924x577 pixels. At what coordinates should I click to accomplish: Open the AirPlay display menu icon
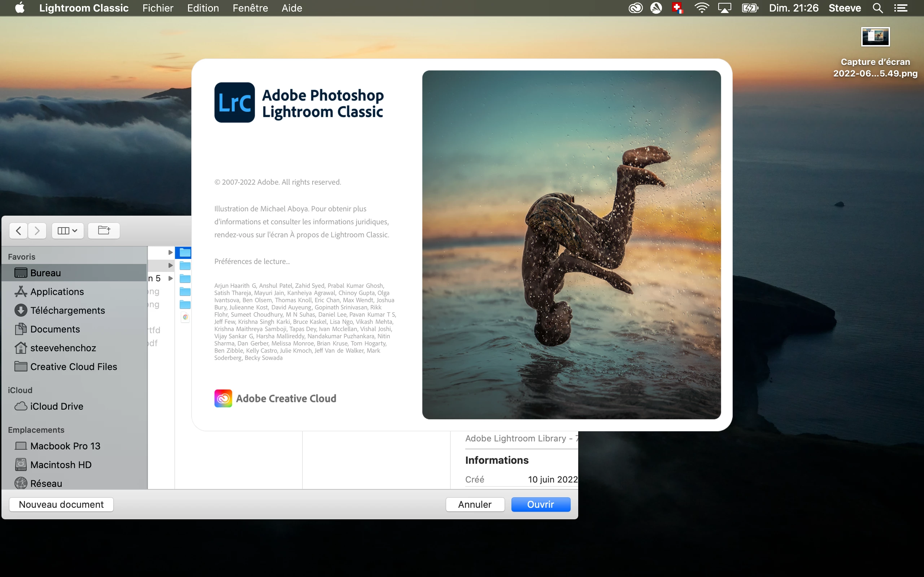tap(724, 8)
